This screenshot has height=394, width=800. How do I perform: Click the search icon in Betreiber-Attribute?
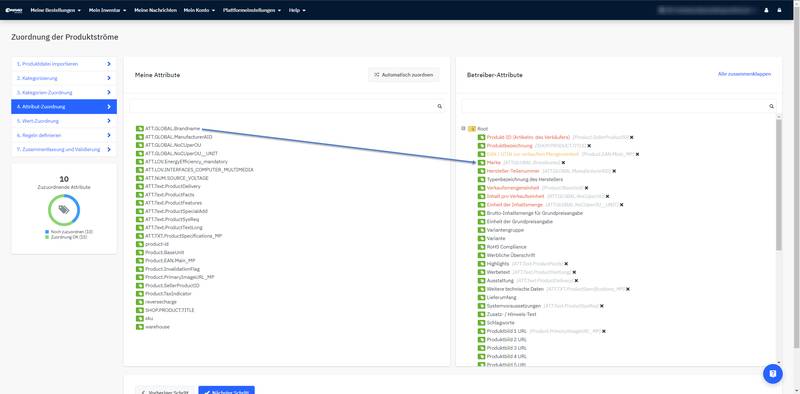pos(771,107)
